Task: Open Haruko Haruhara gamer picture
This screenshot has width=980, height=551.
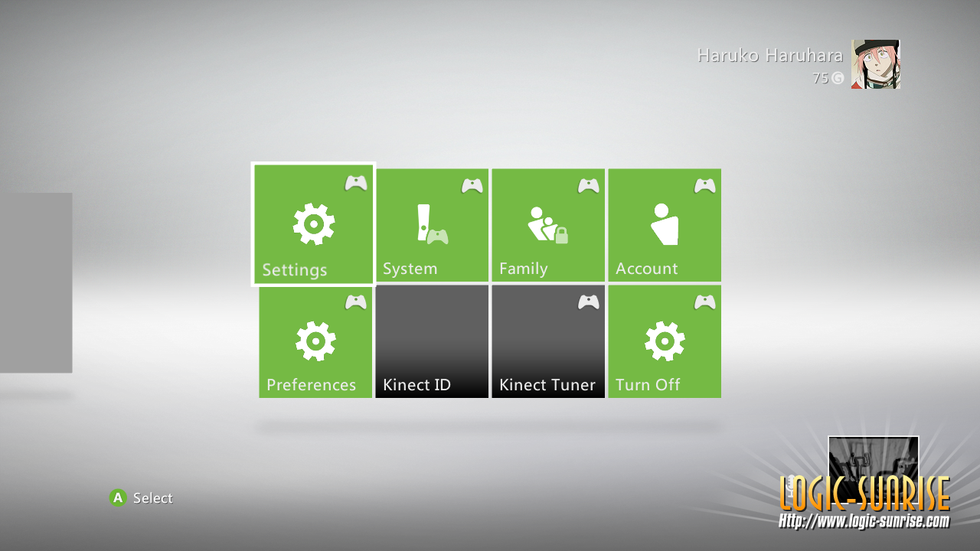Action: [x=876, y=64]
